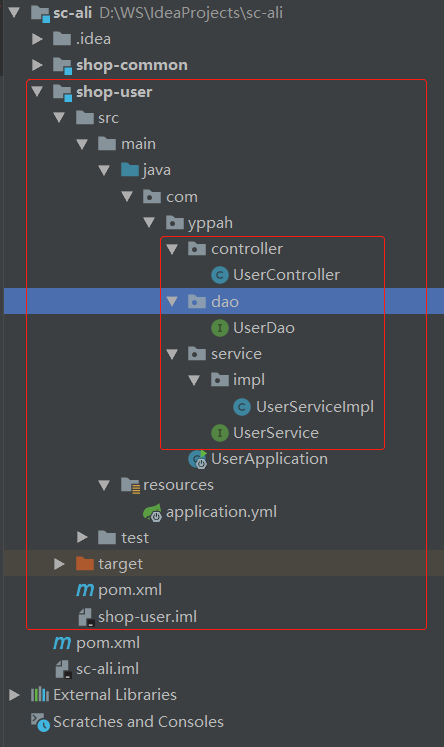
Task: Click the shop-common module folder icon
Action: click(x=62, y=66)
